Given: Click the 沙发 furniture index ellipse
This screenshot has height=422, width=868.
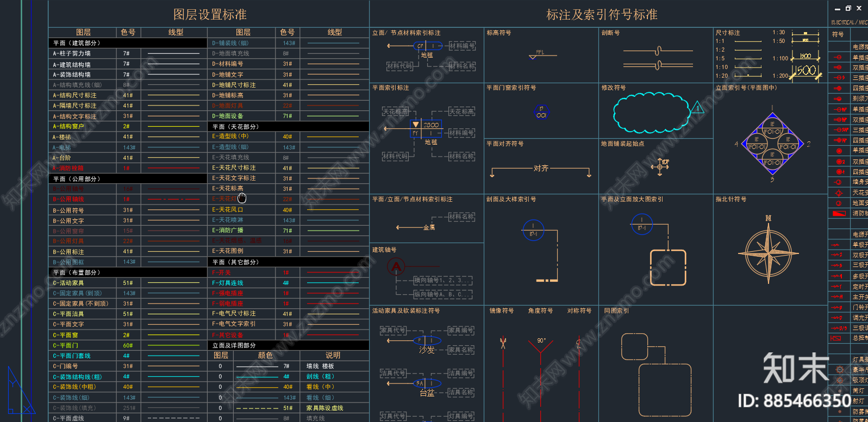Looking at the screenshot, I should point(427,340).
